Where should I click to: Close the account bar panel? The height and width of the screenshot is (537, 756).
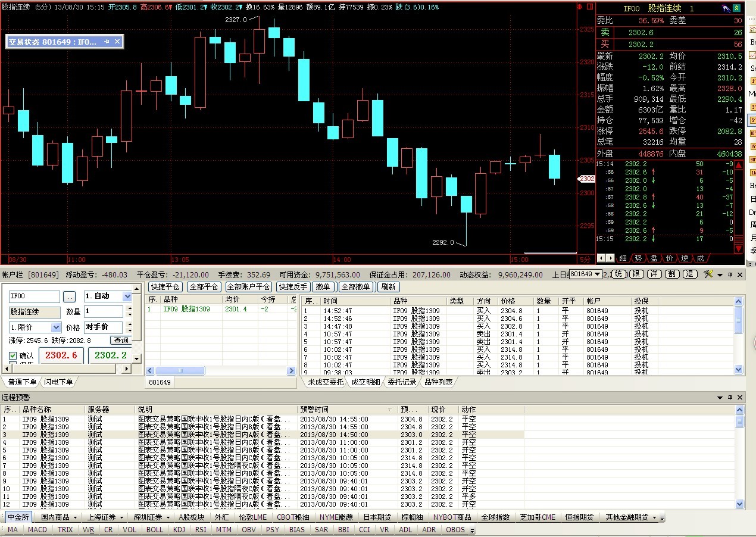(739, 274)
